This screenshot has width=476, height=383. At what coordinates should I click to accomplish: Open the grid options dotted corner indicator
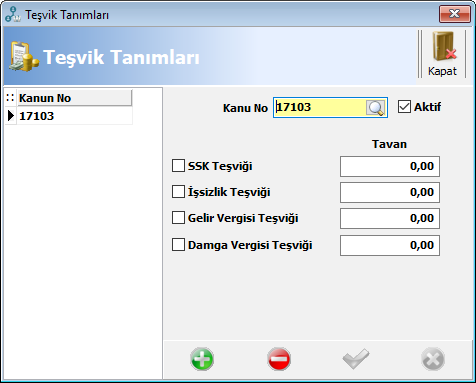[x=10, y=98]
